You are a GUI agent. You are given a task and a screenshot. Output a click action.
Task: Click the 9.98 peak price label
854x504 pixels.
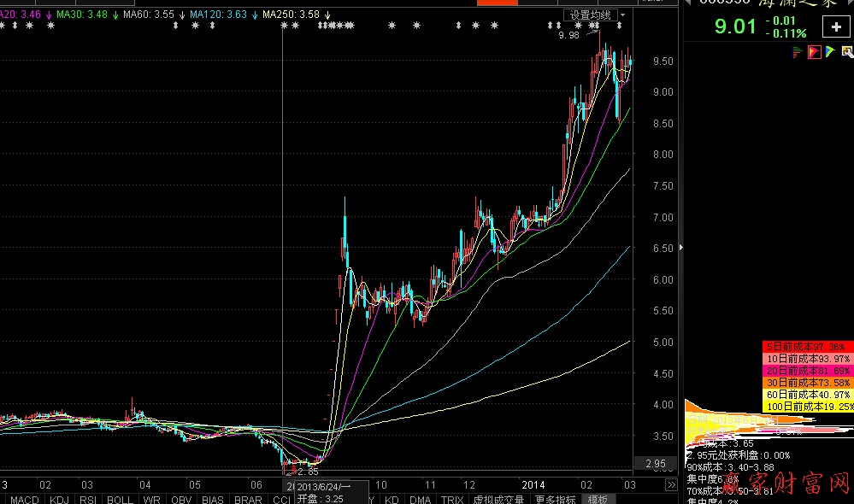(568, 35)
